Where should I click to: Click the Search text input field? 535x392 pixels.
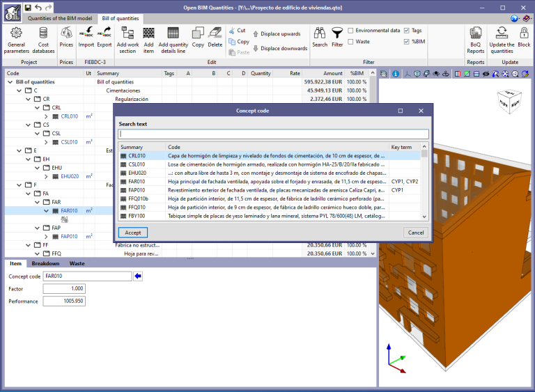(x=273, y=134)
